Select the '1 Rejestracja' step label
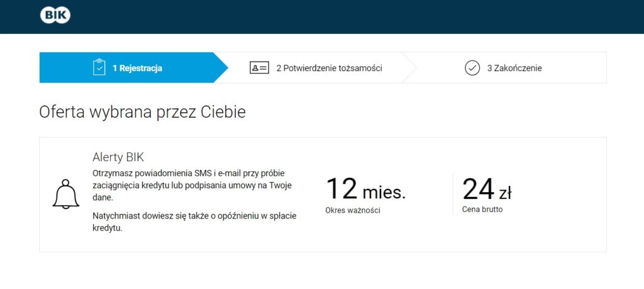 [137, 68]
